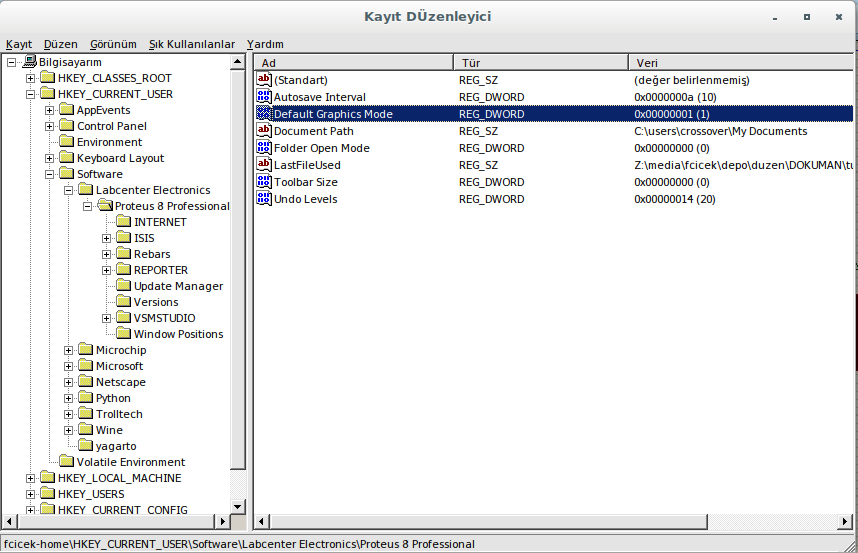Click the Environment folder icon

point(67,142)
